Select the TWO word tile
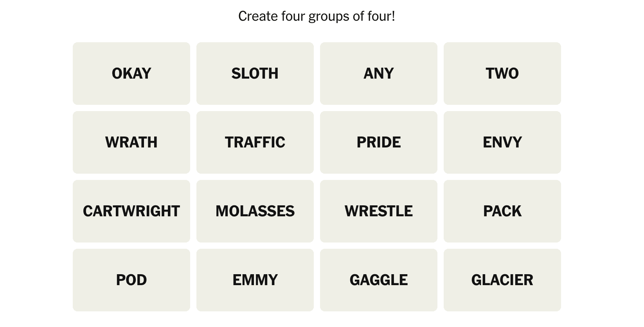 pos(502,74)
